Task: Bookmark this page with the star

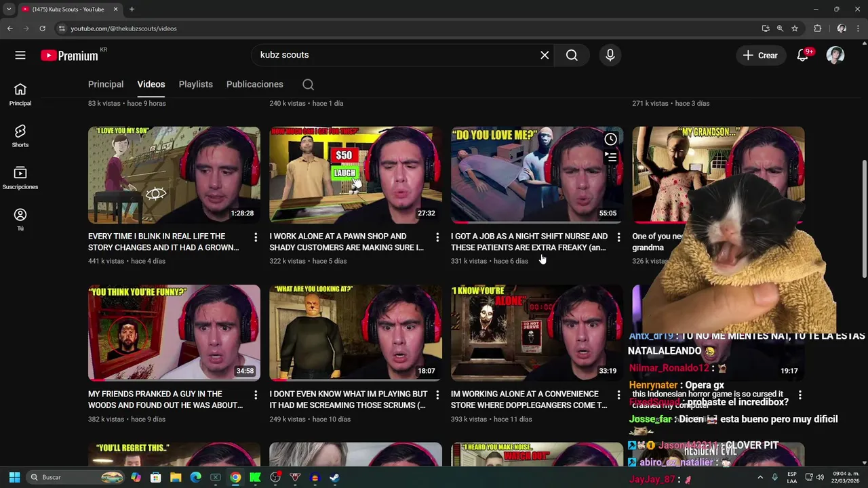Action: (x=795, y=28)
